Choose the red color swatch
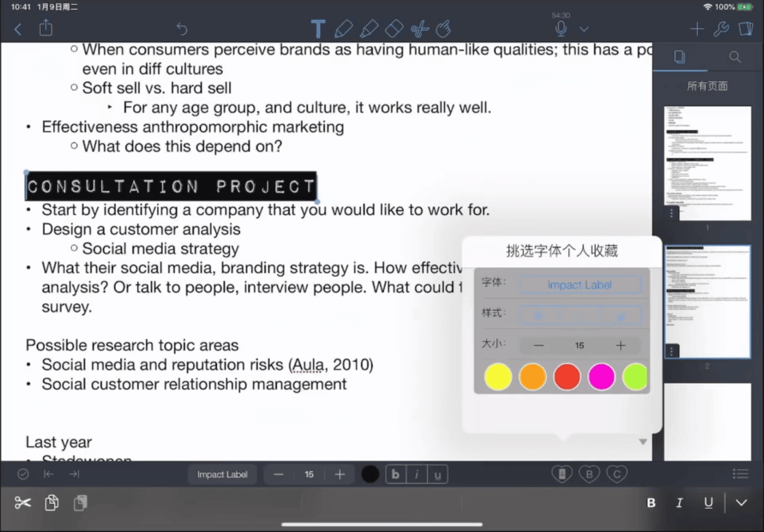The image size is (764, 532). [567, 376]
